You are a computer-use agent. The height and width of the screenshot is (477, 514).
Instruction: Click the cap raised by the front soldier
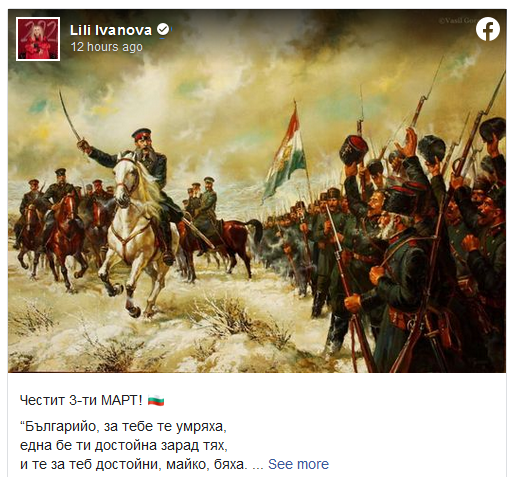(x=353, y=150)
